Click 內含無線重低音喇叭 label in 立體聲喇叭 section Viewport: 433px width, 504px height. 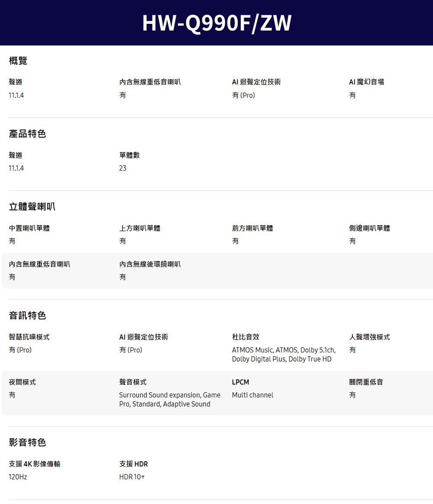tap(39, 264)
